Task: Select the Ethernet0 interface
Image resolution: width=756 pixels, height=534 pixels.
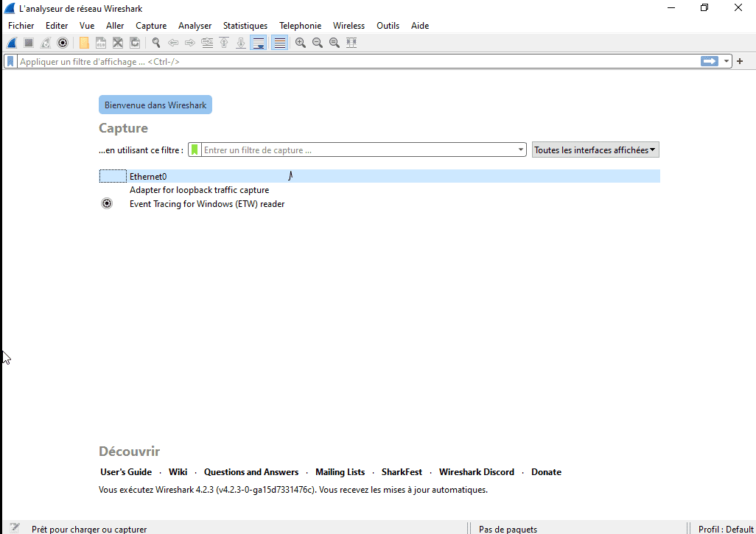Action: pyautogui.click(x=379, y=176)
